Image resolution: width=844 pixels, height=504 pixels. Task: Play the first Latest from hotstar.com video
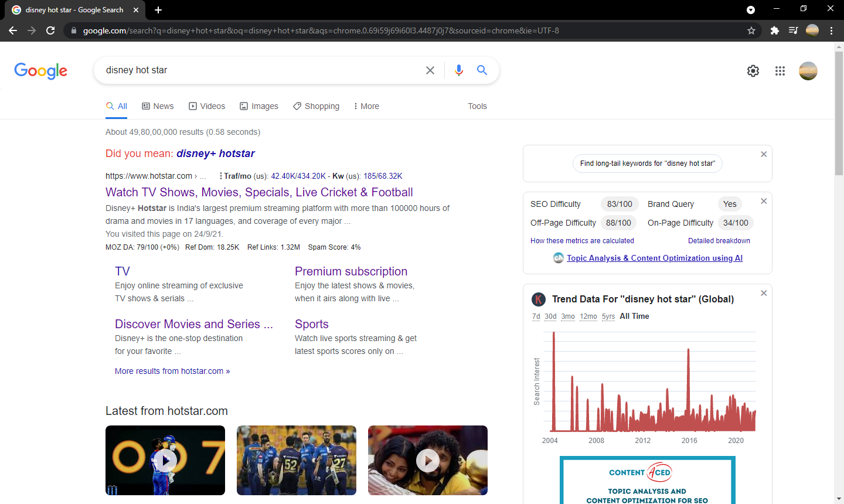coord(165,461)
